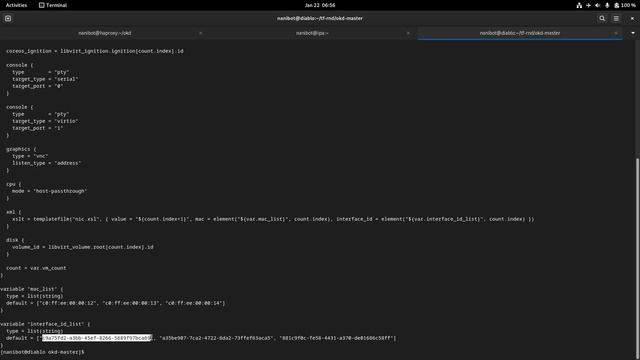The image size is (640, 360).
Task: Click the variable "mac_list" line
Action: coord(31,289)
